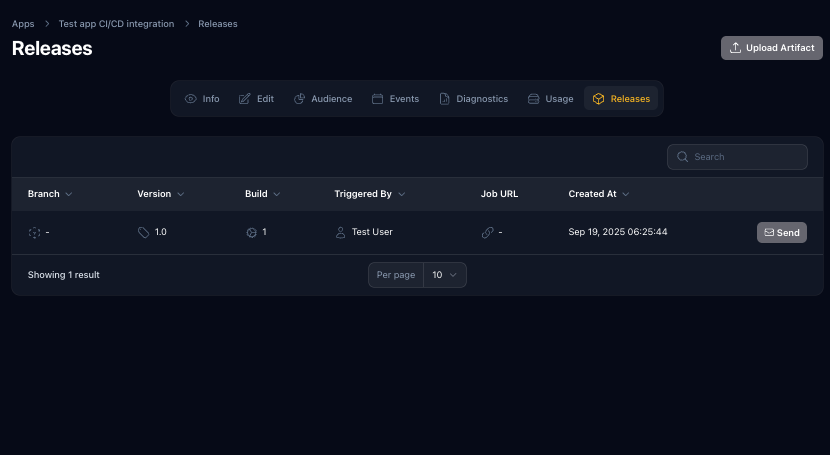
Task: Sort the table by Version column
Action: (160, 194)
